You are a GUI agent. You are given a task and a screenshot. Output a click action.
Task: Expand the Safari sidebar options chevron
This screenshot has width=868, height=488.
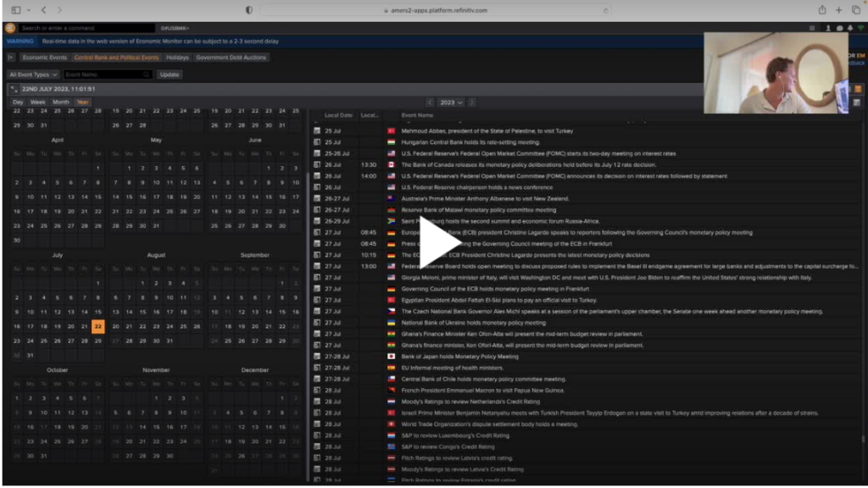pyautogui.click(x=29, y=10)
